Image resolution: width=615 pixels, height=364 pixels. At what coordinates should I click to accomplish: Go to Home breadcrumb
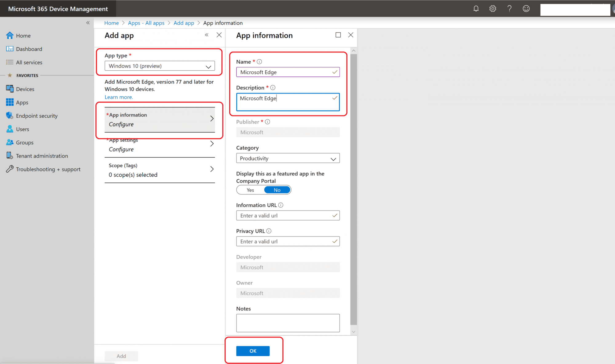click(111, 23)
